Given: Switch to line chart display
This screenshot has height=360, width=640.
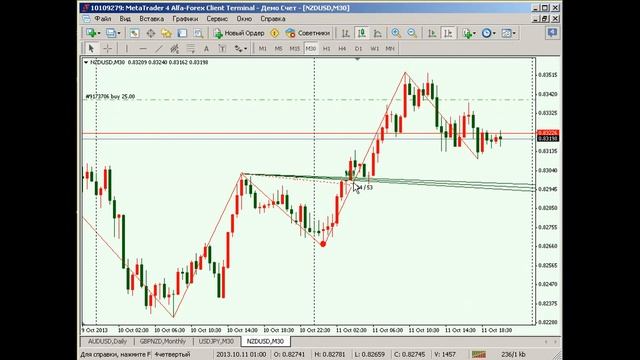Looking at the screenshot, I should (378, 33).
